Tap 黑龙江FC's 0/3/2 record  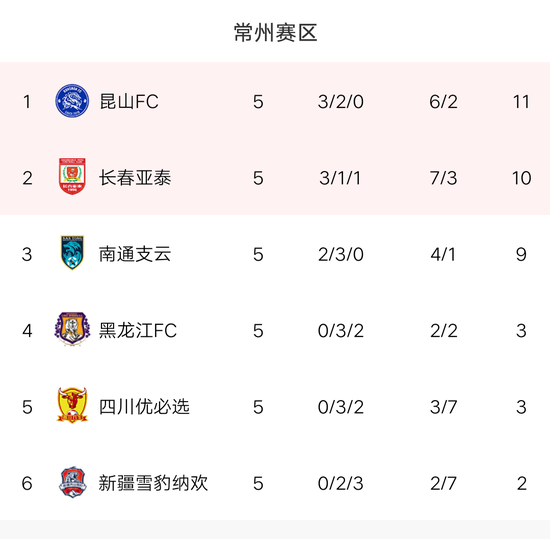(341, 331)
